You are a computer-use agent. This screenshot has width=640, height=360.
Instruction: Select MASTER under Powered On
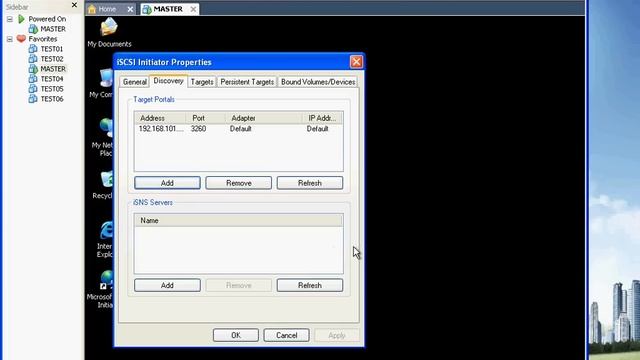(53, 29)
